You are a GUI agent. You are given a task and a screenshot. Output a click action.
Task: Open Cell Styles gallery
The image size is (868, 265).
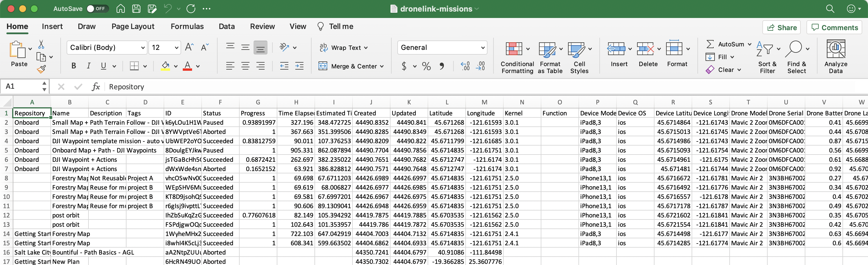[579, 57]
